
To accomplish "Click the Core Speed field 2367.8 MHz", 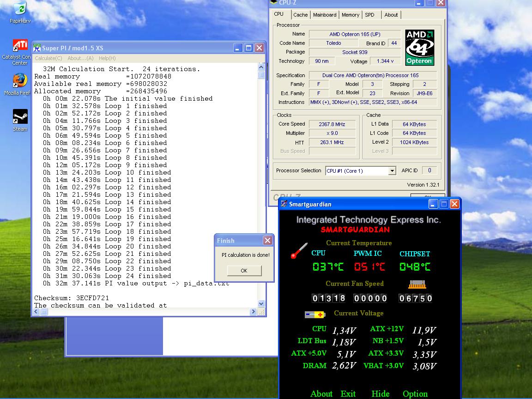I will point(332,124).
